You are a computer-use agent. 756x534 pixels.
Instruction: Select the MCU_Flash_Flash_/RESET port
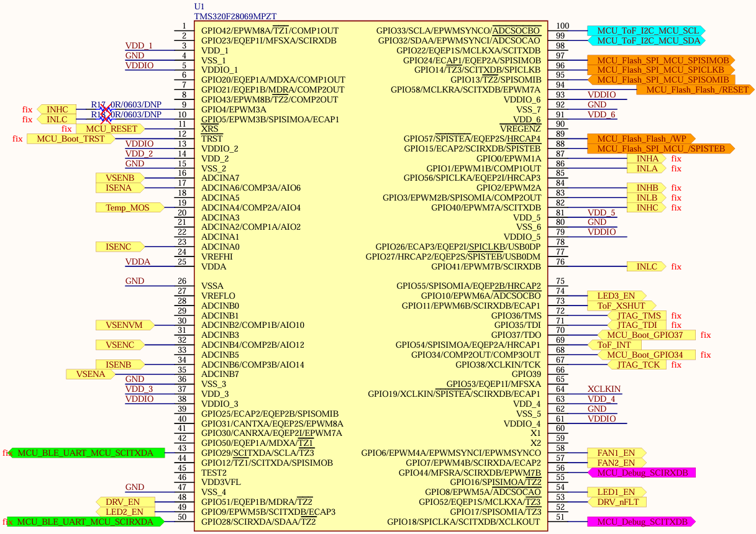pos(696,89)
